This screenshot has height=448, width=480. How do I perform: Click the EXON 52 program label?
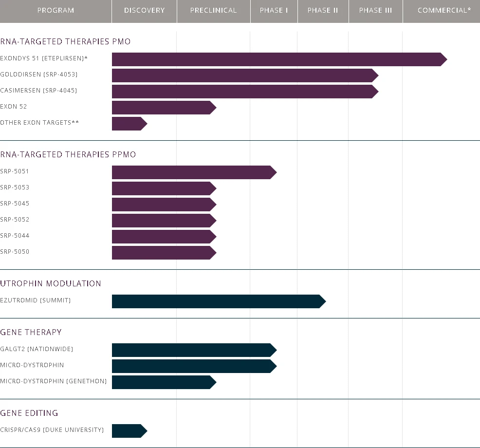[14, 107]
